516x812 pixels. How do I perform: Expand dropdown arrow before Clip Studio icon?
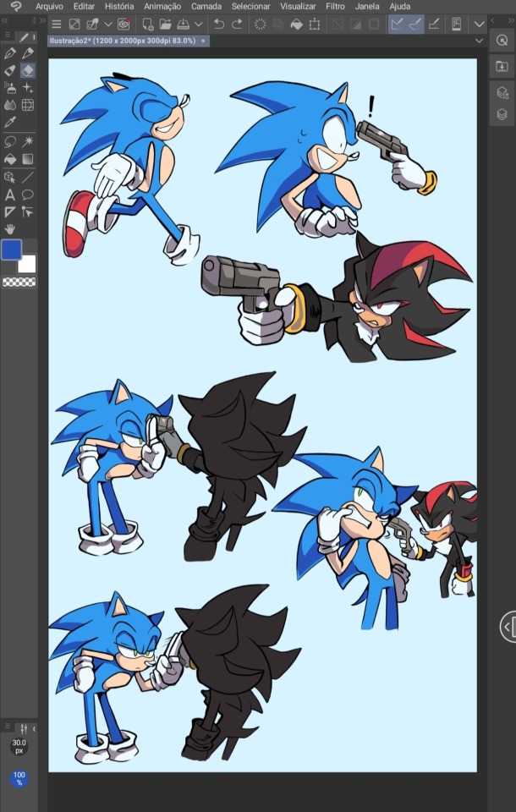108,24
